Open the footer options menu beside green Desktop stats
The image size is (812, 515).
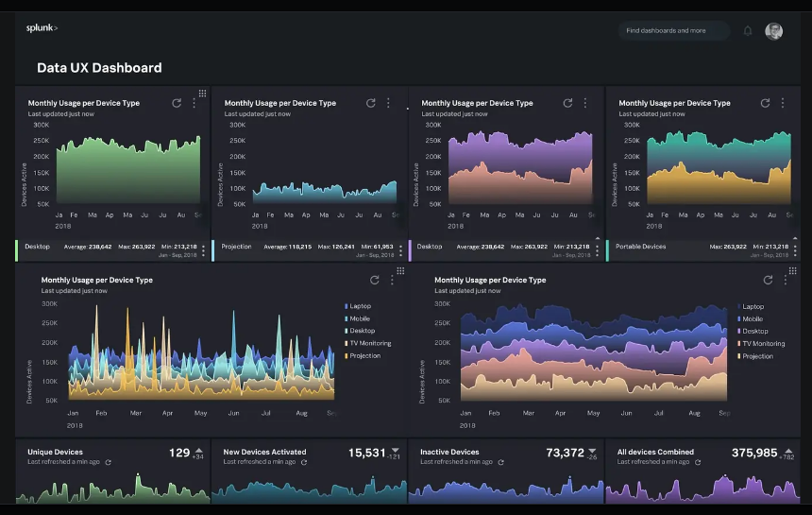point(204,251)
